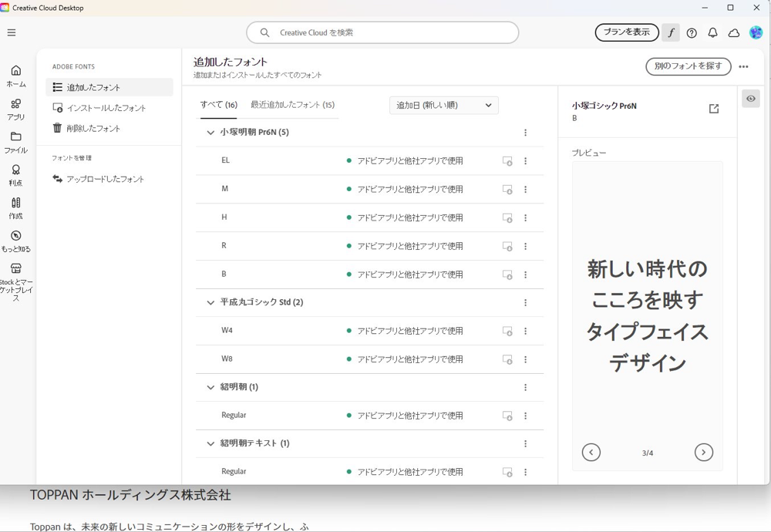The height and width of the screenshot is (532, 771).
Task: Open the help question mark icon
Action: click(692, 33)
